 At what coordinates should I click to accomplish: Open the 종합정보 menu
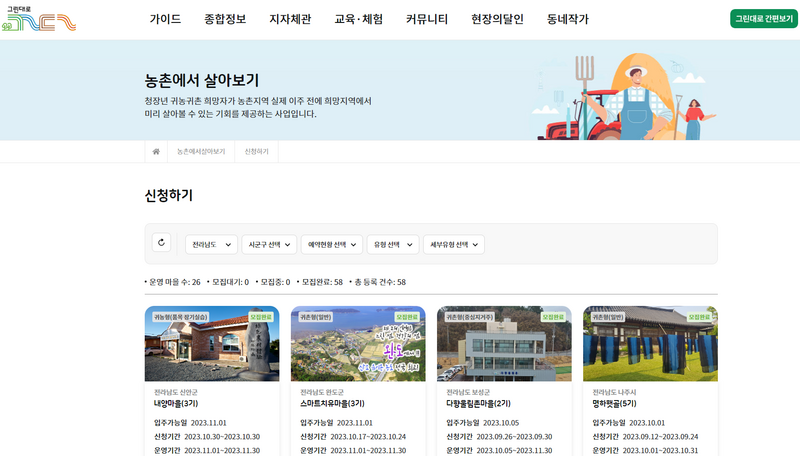pyautogui.click(x=225, y=19)
